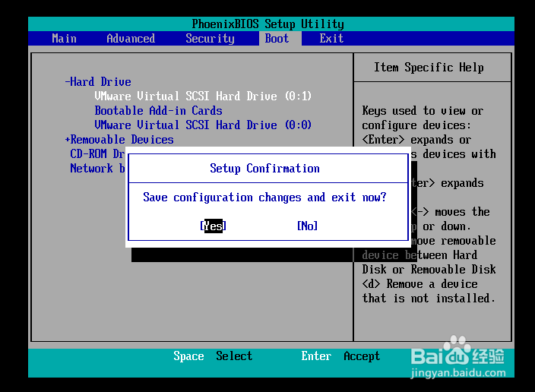Image resolution: width=535 pixels, height=392 pixels.
Task: Select the Network boot entry
Action: click(x=97, y=168)
